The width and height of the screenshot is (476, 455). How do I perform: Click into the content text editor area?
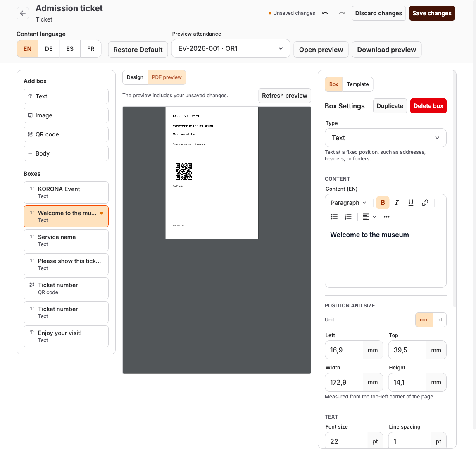(386, 256)
